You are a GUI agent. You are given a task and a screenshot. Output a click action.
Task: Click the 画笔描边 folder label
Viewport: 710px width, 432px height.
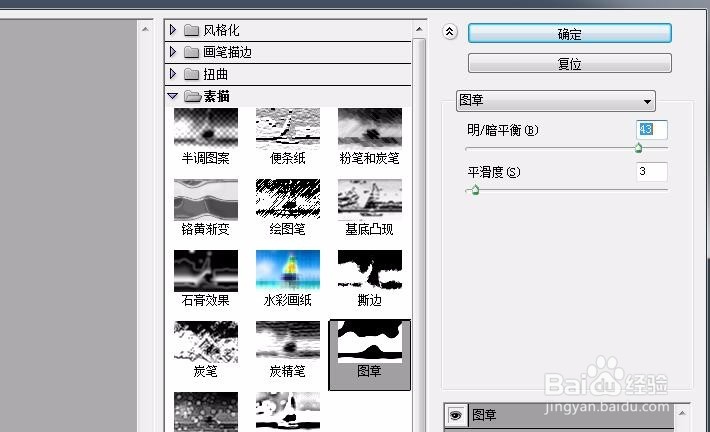(x=227, y=52)
